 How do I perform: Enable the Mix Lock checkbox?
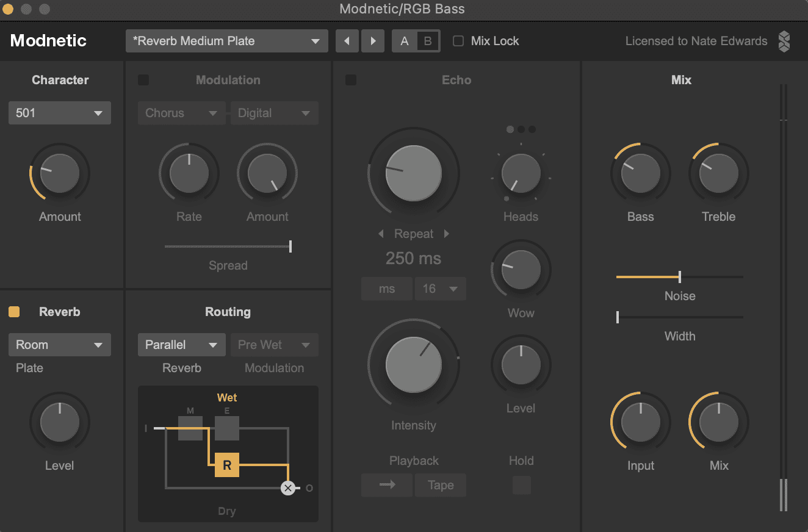tap(458, 41)
